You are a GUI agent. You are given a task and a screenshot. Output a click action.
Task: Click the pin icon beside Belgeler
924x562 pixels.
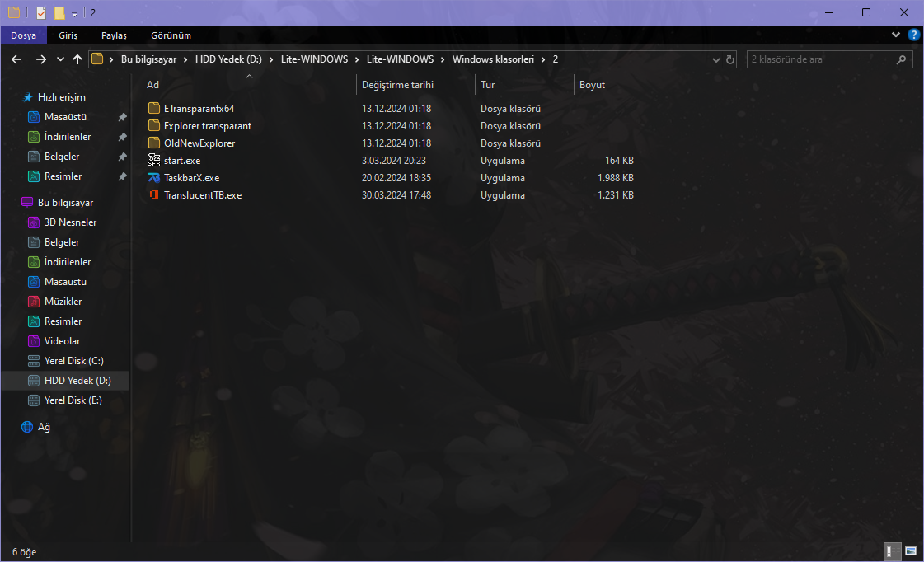[122, 157]
